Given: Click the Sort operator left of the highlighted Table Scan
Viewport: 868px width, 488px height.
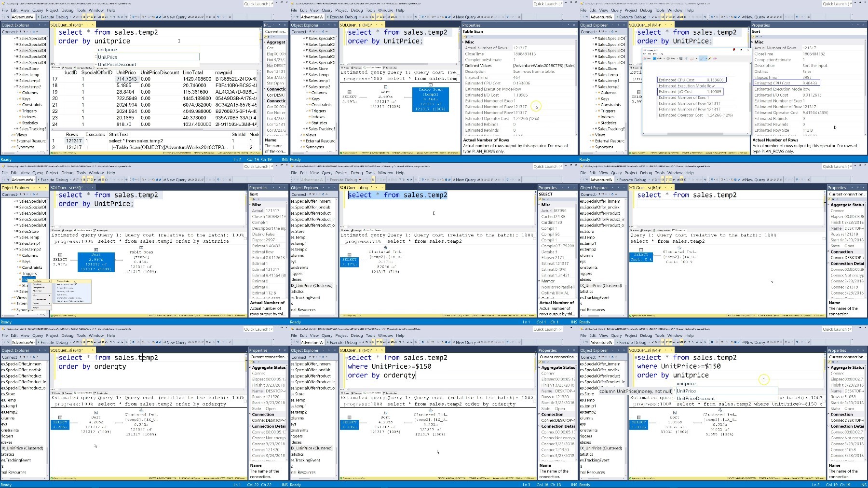Looking at the screenshot, I should [x=385, y=97].
